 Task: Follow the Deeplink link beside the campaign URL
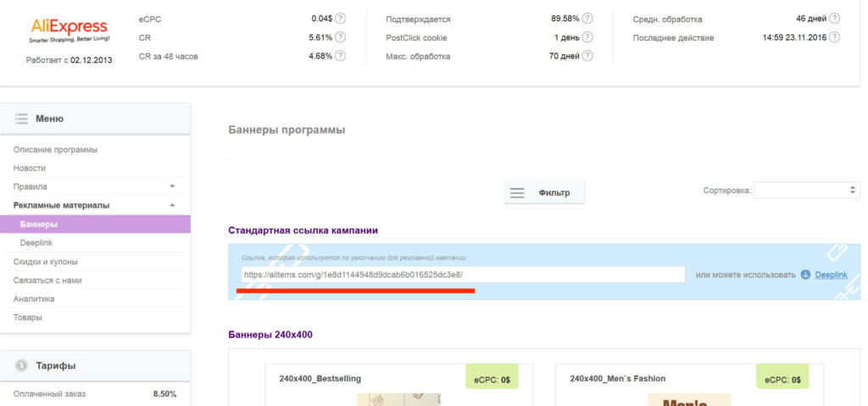coord(831,275)
